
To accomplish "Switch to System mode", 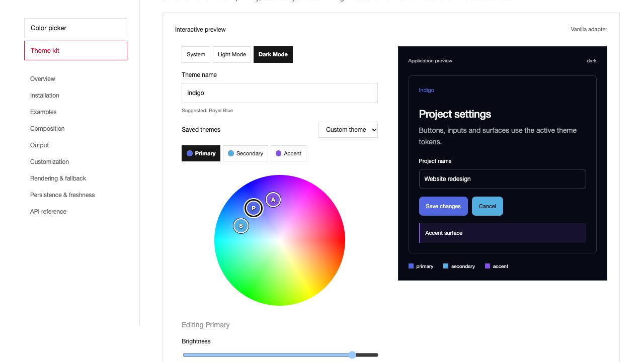I will click(196, 54).
